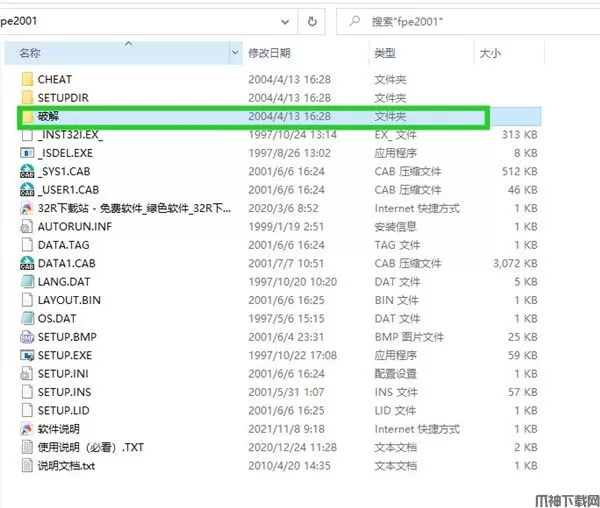Select the SETUP.LID file icon
The image size is (600, 508).
click(x=27, y=410)
